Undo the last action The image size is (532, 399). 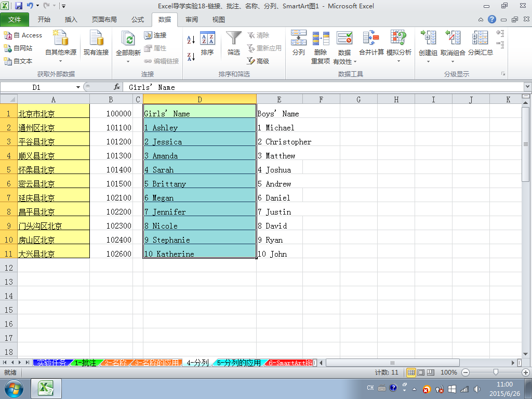point(30,6)
